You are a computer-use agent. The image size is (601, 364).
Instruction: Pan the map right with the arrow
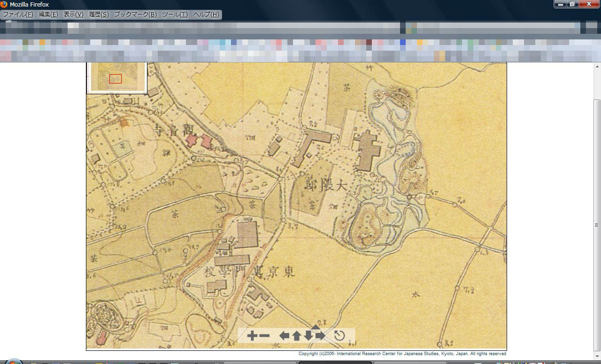(x=320, y=335)
